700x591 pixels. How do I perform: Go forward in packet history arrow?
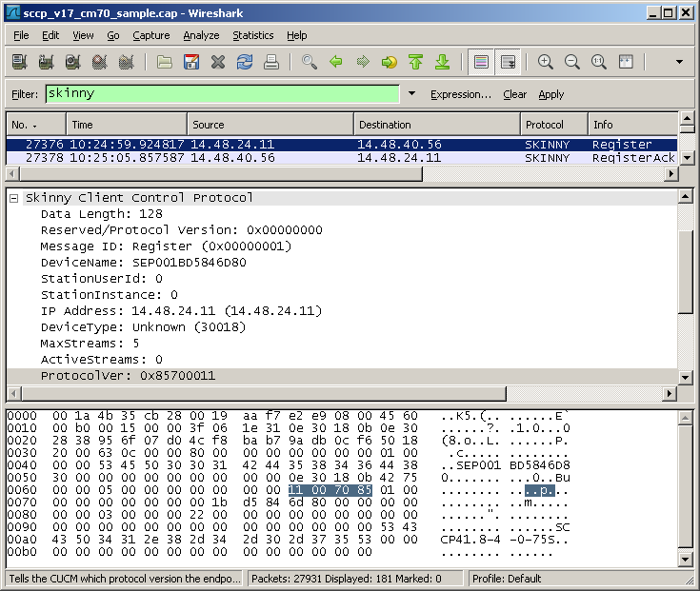[x=363, y=62]
